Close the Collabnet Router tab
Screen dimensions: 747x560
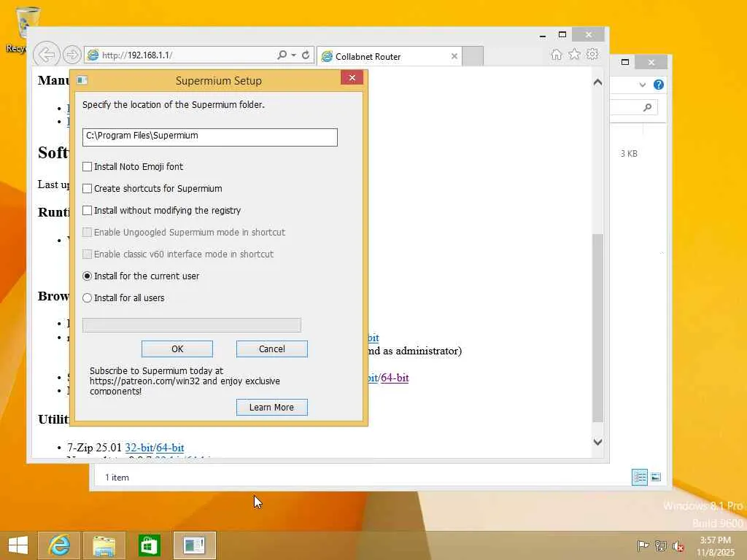(454, 56)
